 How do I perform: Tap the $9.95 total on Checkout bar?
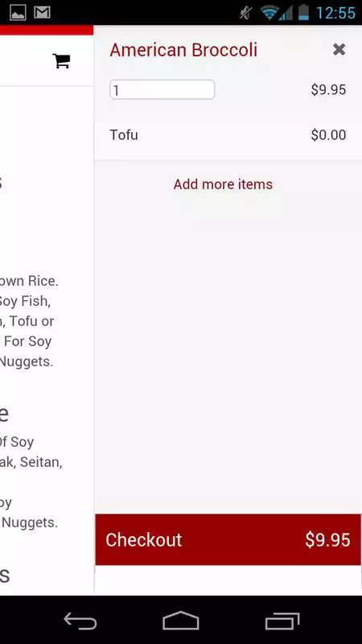[327, 540]
